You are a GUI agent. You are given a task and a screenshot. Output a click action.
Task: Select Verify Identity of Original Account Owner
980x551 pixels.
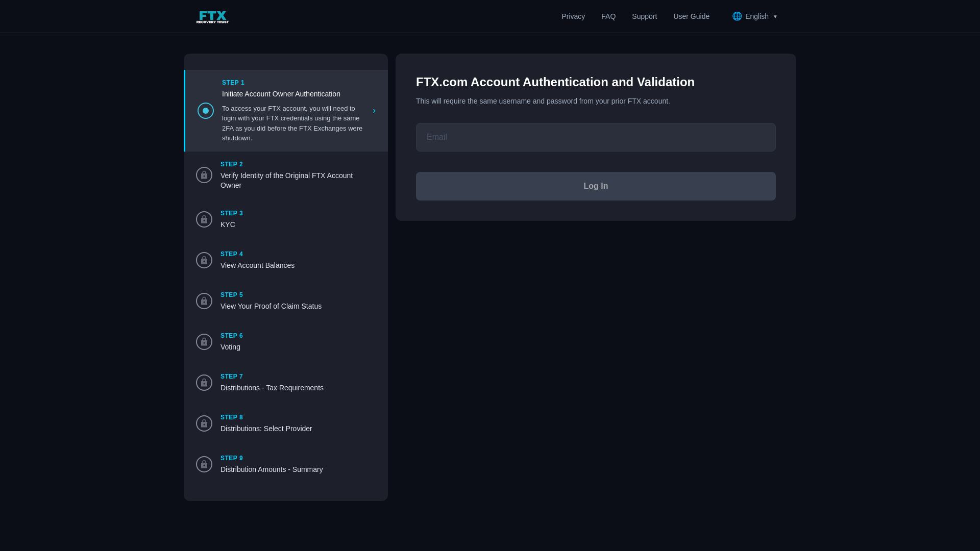(286, 180)
